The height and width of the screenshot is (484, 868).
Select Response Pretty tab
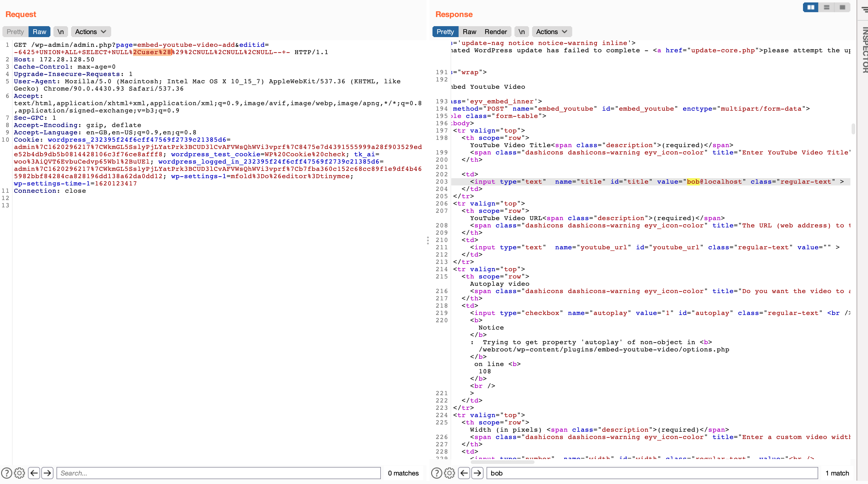coord(445,32)
